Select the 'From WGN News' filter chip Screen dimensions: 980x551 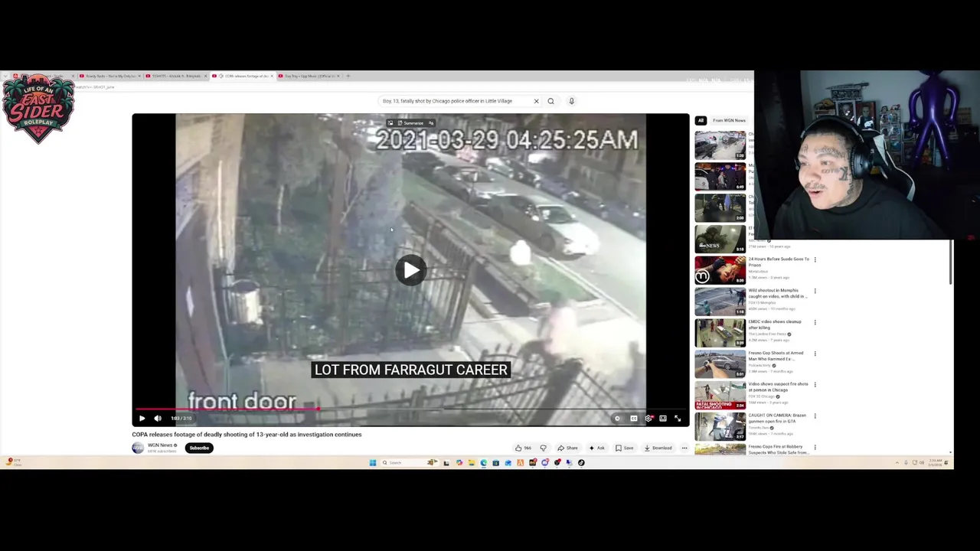[729, 120]
